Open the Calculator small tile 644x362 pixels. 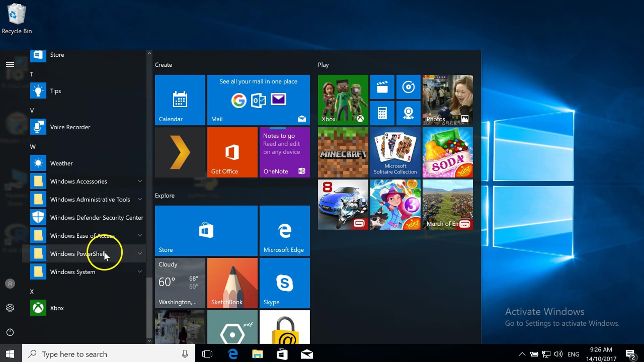pos(382,113)
